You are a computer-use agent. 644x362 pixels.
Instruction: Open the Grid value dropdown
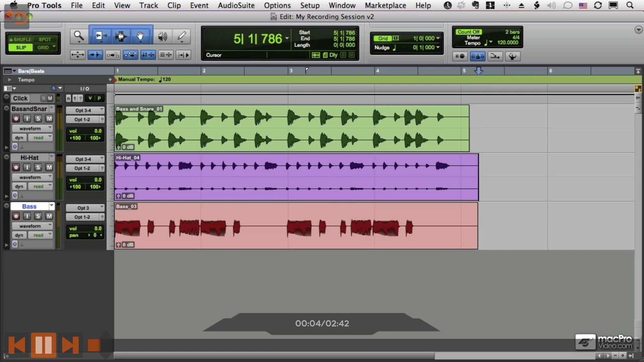click(438, 38)
